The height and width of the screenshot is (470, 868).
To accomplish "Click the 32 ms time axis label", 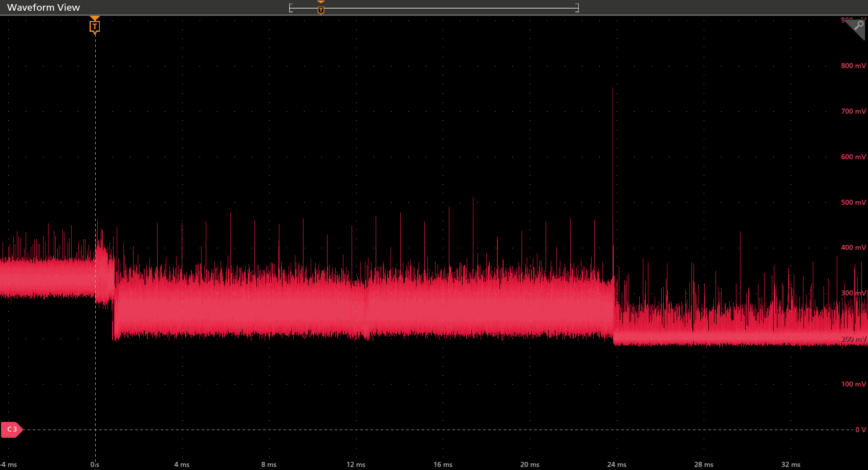I will pyautogui.click(x=791, y=464).
